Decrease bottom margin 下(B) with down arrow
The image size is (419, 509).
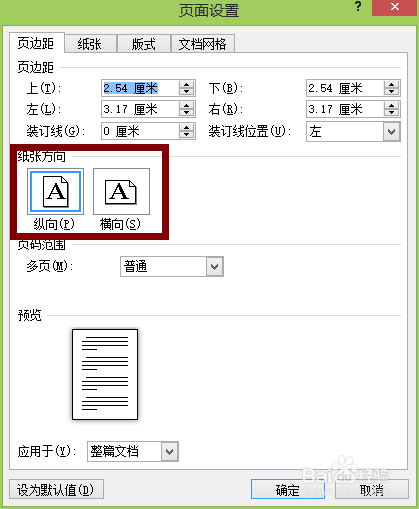392,92
